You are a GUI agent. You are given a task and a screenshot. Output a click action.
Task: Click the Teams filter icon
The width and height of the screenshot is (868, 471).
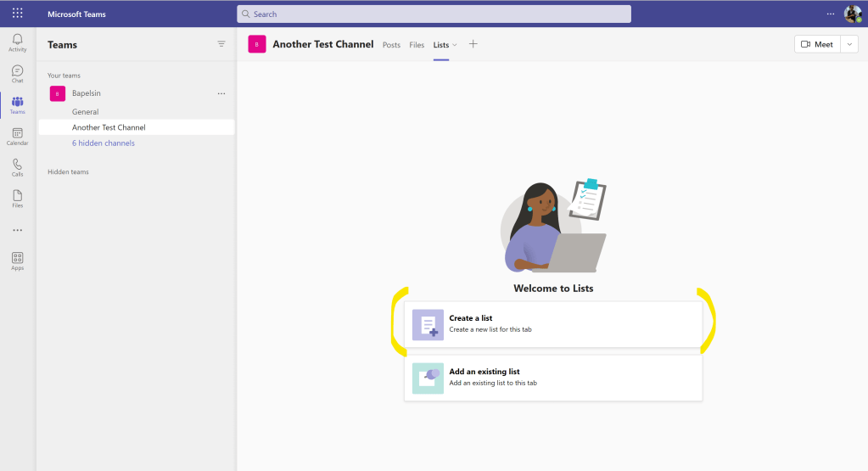click(x=221, y=44)
